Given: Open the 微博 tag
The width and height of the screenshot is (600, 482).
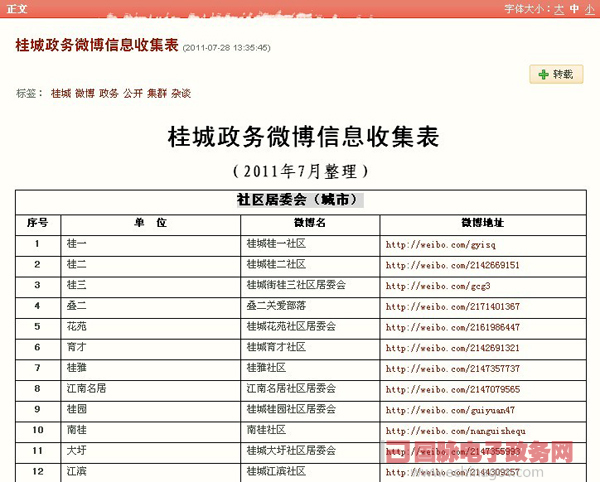Looking at the screenshot, I should (x=85, y=93).
